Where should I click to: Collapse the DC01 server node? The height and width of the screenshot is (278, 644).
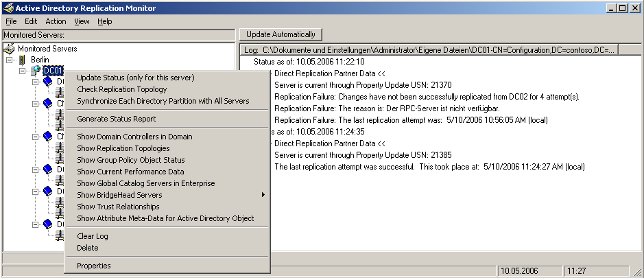pyautogui.click(x=23, y=71)
